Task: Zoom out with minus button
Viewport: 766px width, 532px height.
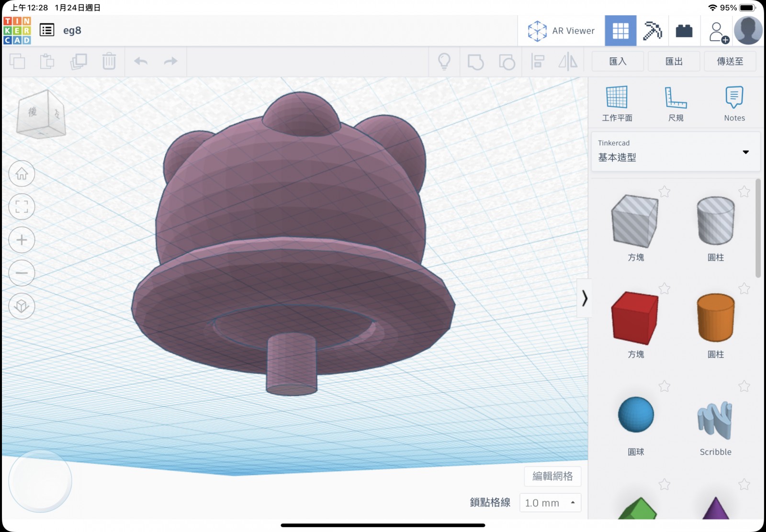Action: pyautogui.click(x=22, y=273)
